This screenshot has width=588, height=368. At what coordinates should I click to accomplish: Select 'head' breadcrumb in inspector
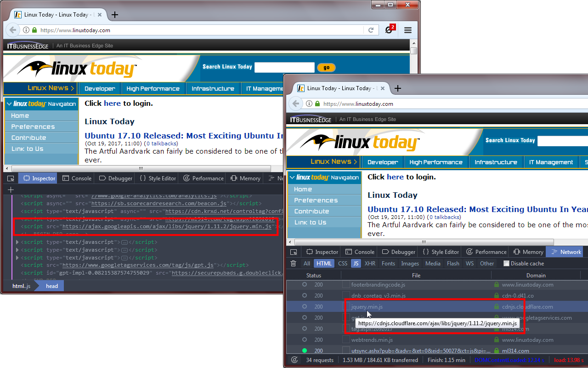point(52,286)
